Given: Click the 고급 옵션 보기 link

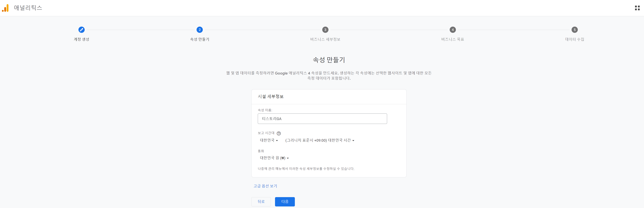Looking at the screenshot, I should (x=265, y=186).
